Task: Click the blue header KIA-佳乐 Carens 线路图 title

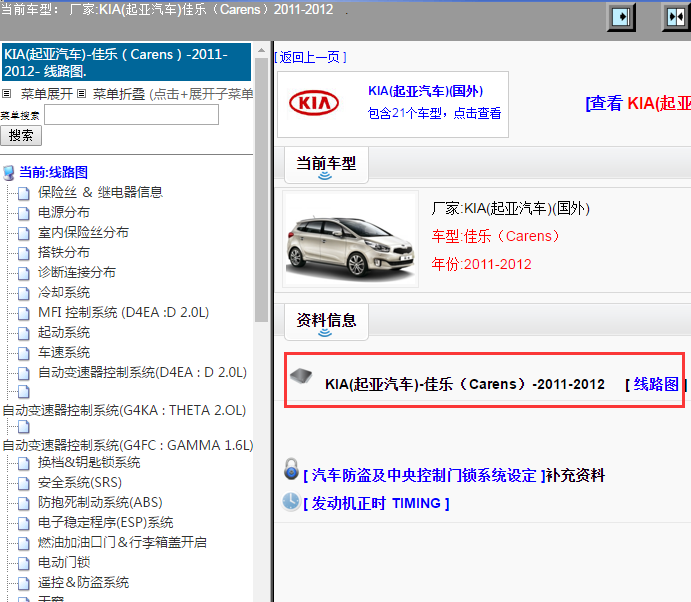Action: (126, 63)
